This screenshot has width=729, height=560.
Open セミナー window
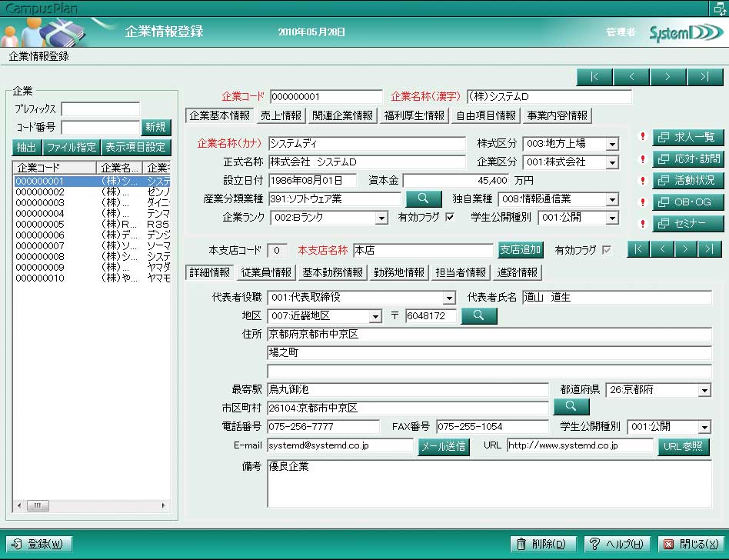(x=687, y=224)
